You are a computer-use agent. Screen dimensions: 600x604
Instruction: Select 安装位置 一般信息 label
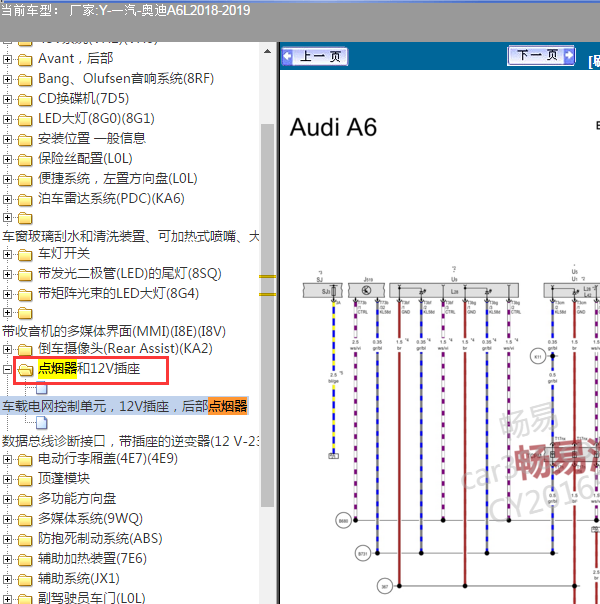point(92,139)
